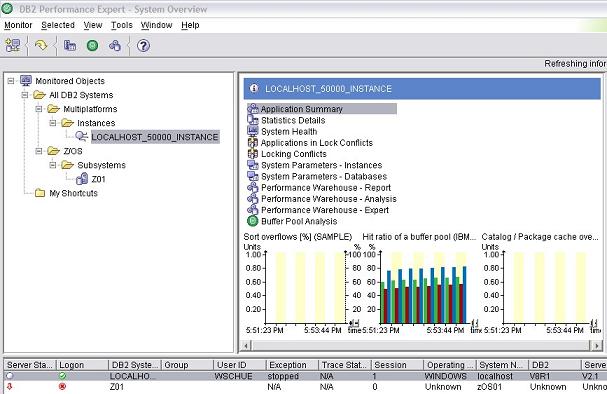This screenshot has height=394, width=607.
Task: Collapse the Multiplatforms node
Action: (x=39, y=109)
